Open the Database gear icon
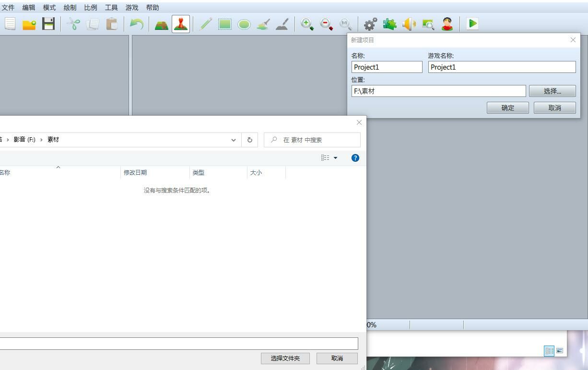The image size is (588, 370). pyautogui.click(x=370, y=24)
